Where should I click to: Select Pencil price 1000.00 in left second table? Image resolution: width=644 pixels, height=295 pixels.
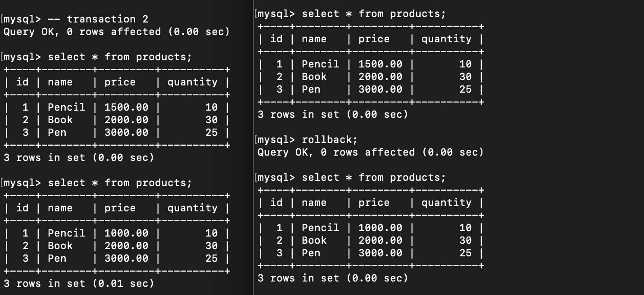pos(126,233)
